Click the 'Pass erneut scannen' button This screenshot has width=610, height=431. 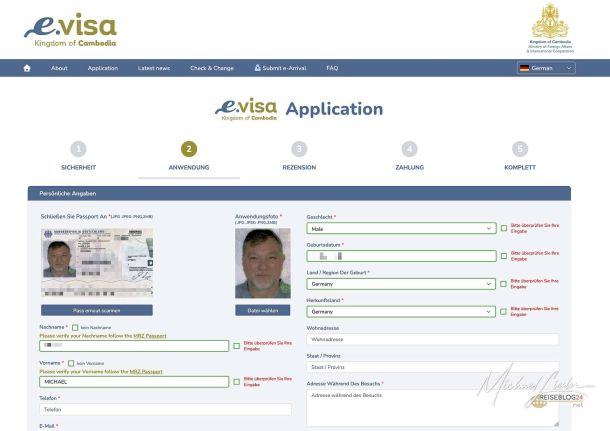tap(97, 310)
